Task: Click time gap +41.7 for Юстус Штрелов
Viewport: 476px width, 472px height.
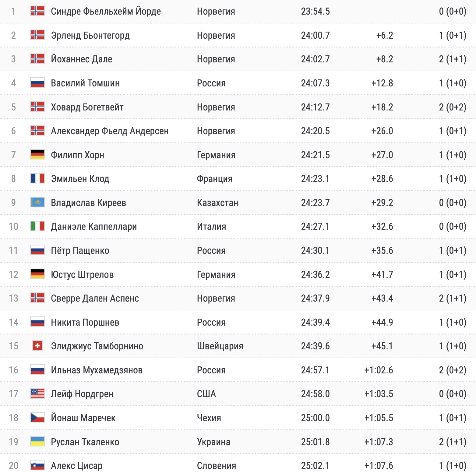Action: click(382, 274)
